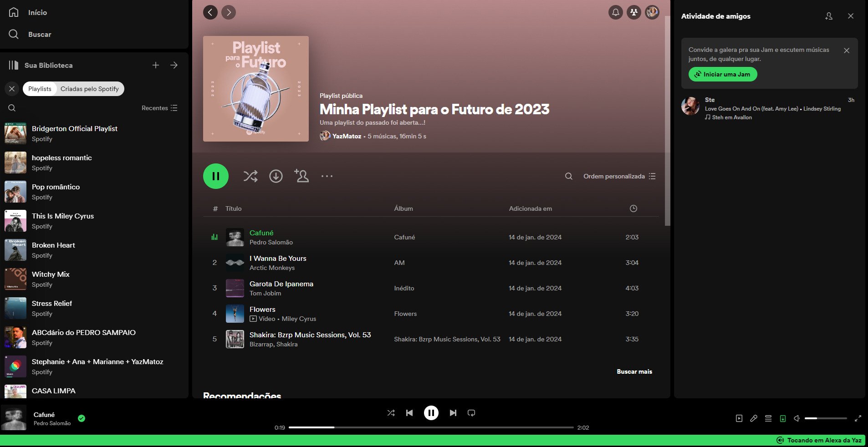Seek within the song progress bar
Screen dimensions: 868x447
coord(431,427)
